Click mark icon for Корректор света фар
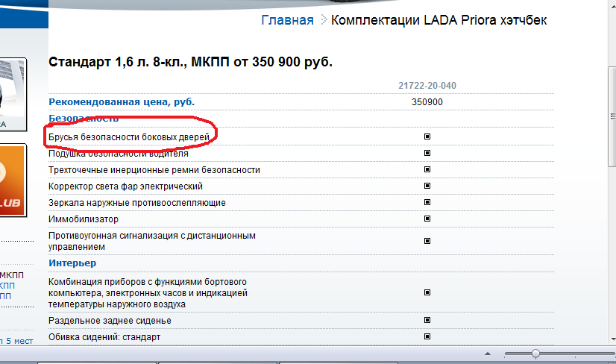Screen dimensions: 616x364 click(x=427, y=186)
